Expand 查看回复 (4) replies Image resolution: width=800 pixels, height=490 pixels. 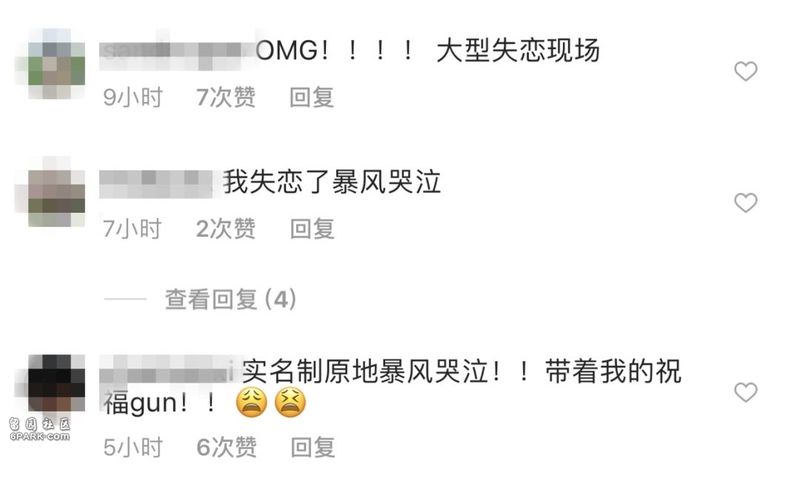[230, 299]
